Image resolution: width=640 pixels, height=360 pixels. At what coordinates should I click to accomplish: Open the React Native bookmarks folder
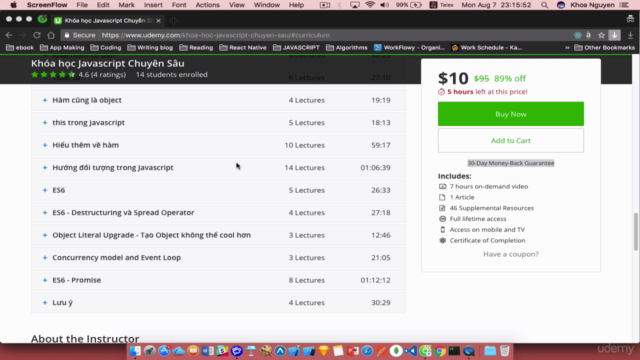click(242, 48)
